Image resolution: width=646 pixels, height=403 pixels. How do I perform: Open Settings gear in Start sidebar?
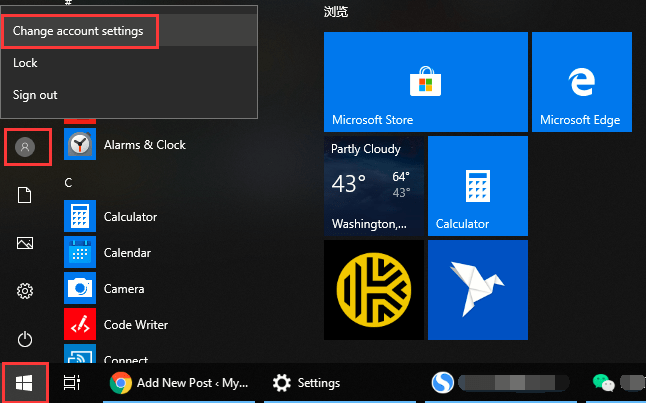(25, 291)
